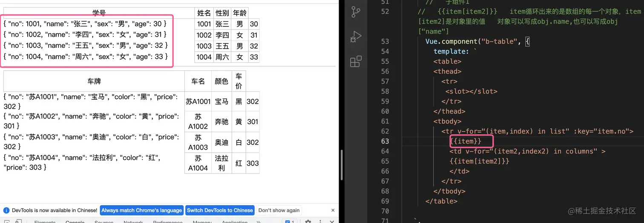Click "Switch DevTools to Chinese" button
This screenshot has width=644, height=223.
pyautogui.click(x=220, y=210)
